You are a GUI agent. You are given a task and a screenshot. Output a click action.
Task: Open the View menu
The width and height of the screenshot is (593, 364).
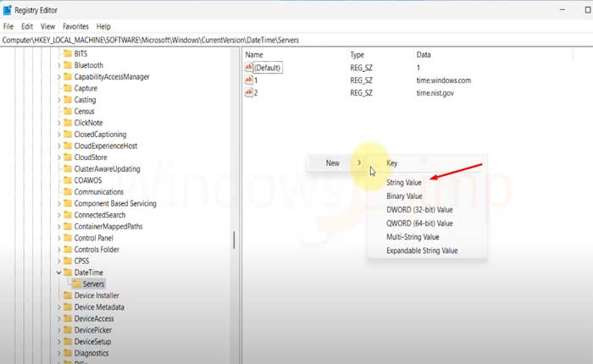click(47, 26)
